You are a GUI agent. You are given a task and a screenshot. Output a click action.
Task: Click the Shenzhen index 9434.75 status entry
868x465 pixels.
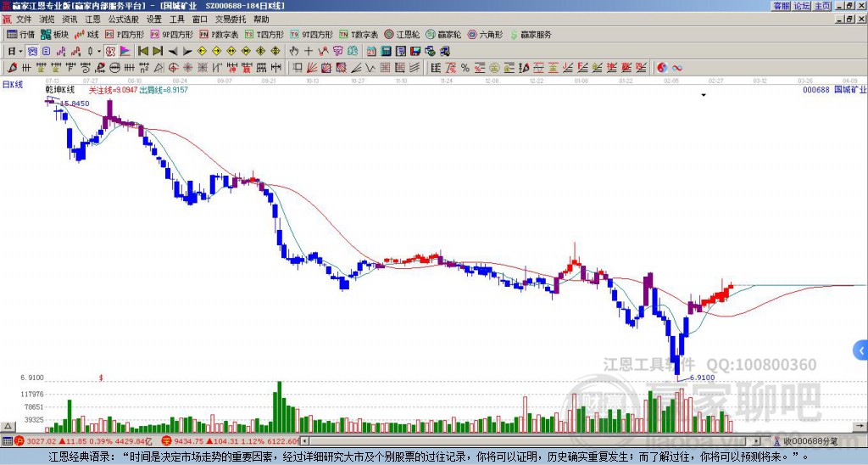click(x=230, y=441)
